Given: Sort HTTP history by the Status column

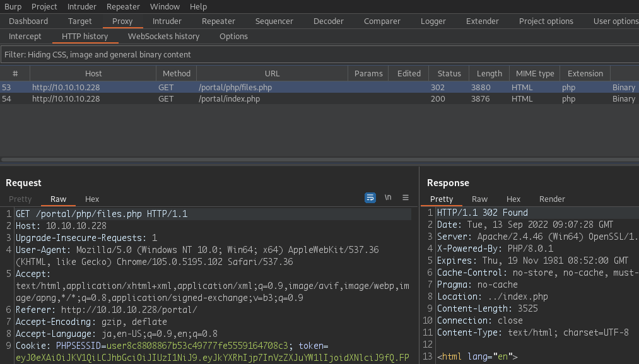Looking at the screenshot, I should click(448, 73).
